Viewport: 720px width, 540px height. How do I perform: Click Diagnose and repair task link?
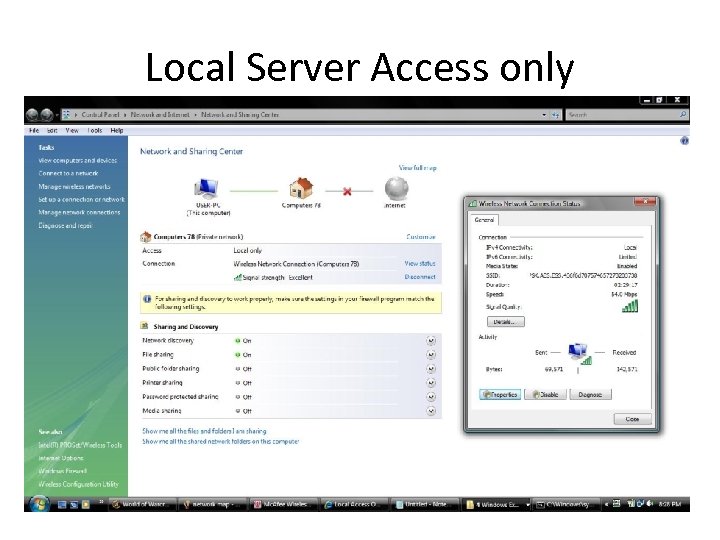[65, 225]
